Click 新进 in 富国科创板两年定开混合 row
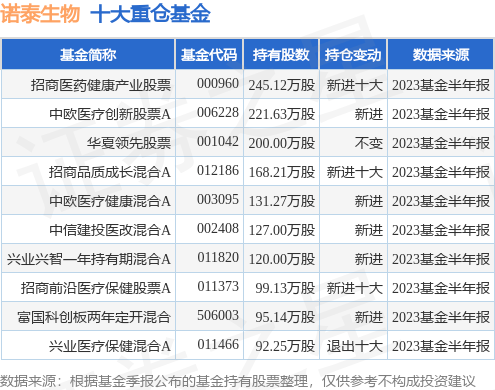This screenshot has width=495, height=390. pos(369,317)
